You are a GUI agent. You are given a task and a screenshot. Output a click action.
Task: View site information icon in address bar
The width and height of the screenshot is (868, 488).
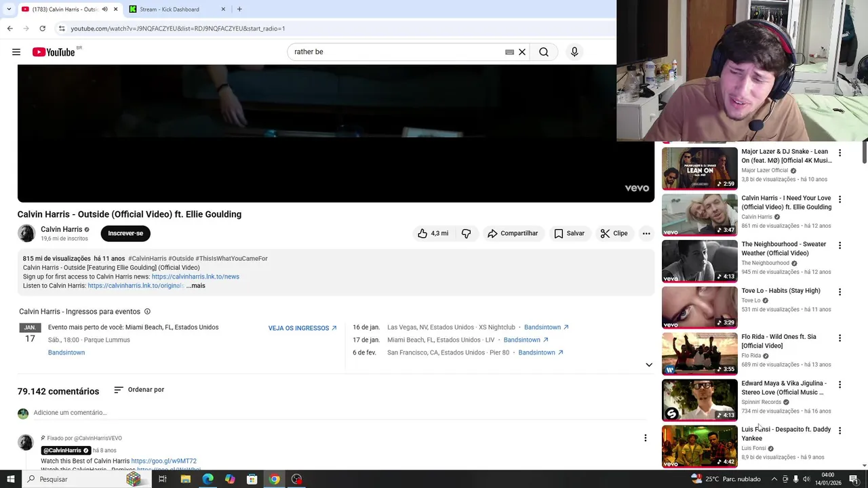62,28
